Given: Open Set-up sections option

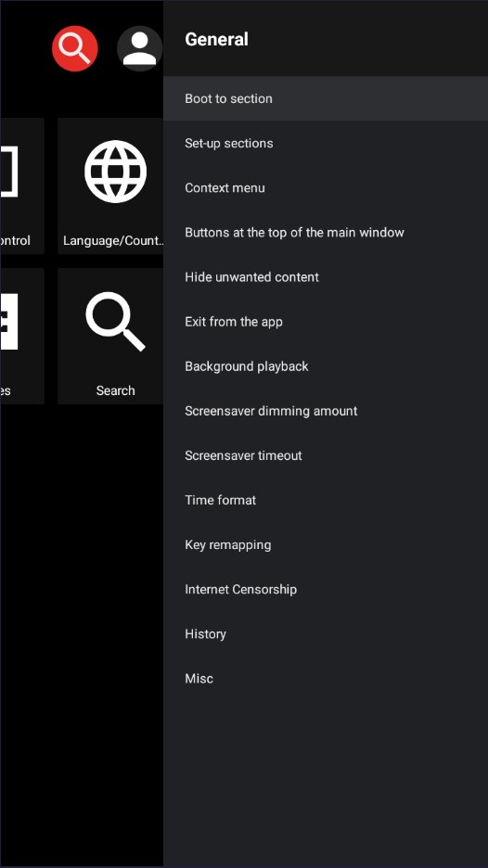Looking at the screenshot, I should [x=326, y=144].
